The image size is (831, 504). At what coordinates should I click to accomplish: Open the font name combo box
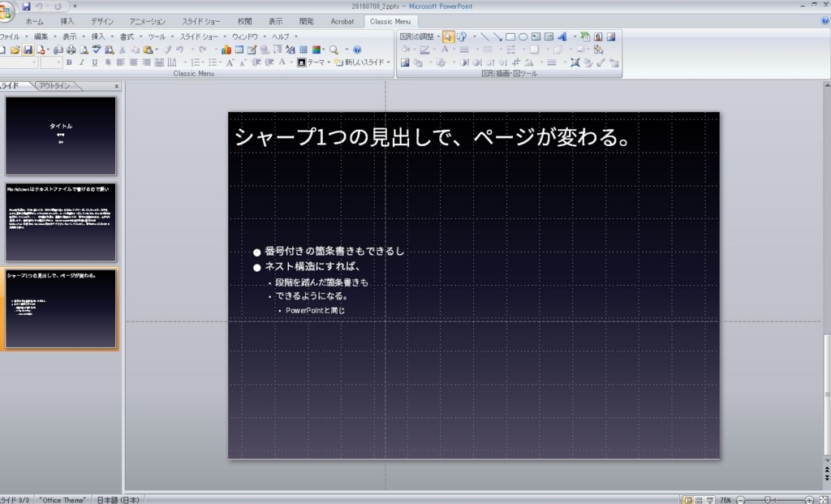pyautogui.click(x=19, y=62)
